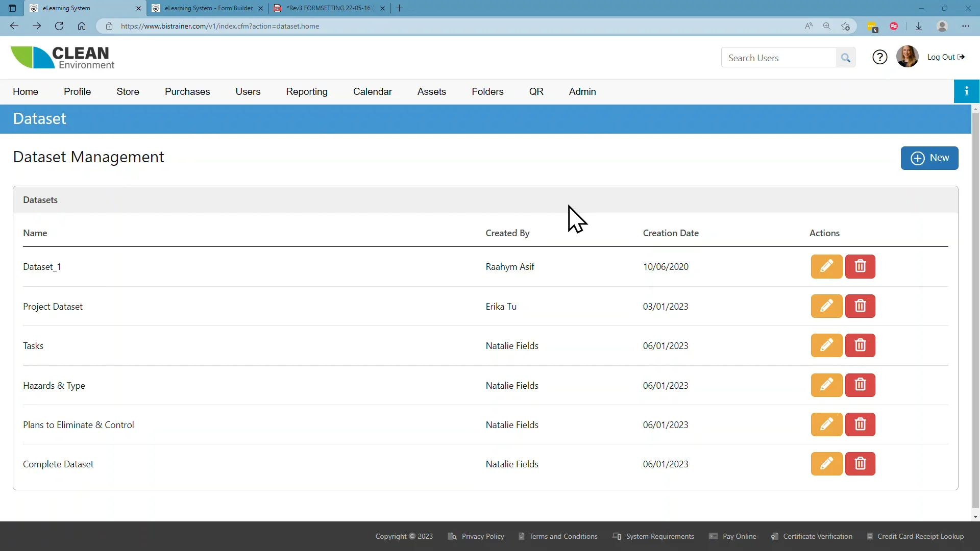Delete the Project Dataset using trash icon

(860, 306)
